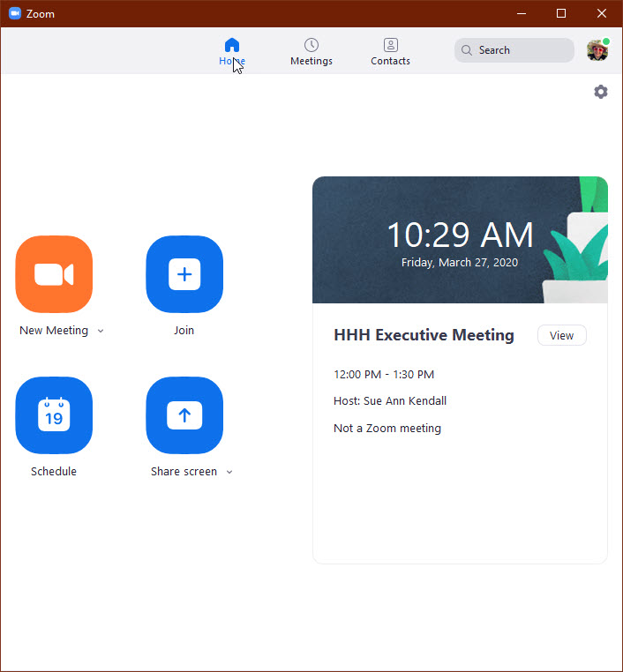Switch to the Home tab
The image size is (623, 672).
tap(232, 51)
